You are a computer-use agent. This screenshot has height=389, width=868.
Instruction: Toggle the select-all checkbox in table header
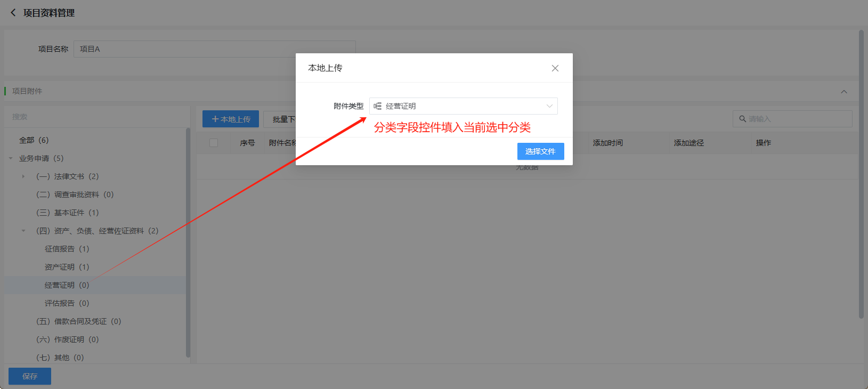click(x=214, y=143)
